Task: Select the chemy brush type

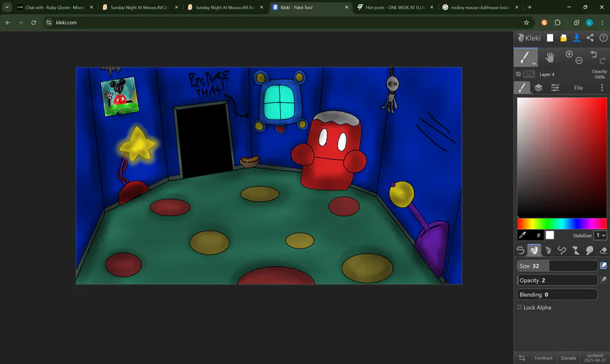Action: 575,250
